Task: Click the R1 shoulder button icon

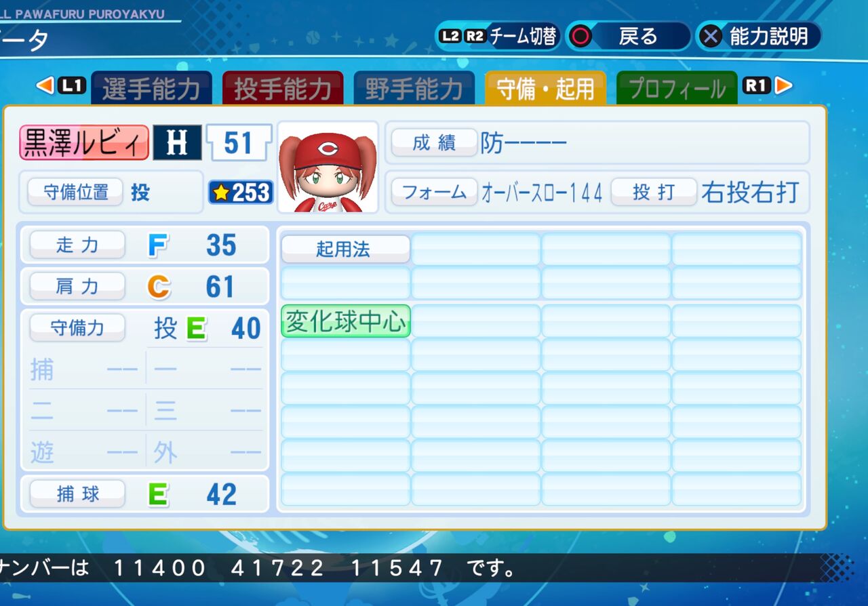Action: [757, 86]
